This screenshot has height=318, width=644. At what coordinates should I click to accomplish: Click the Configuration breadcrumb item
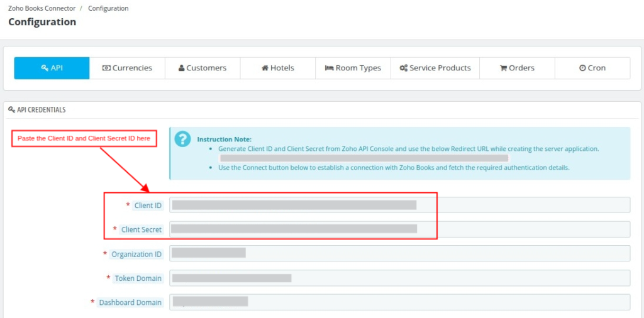click(108, 8)
